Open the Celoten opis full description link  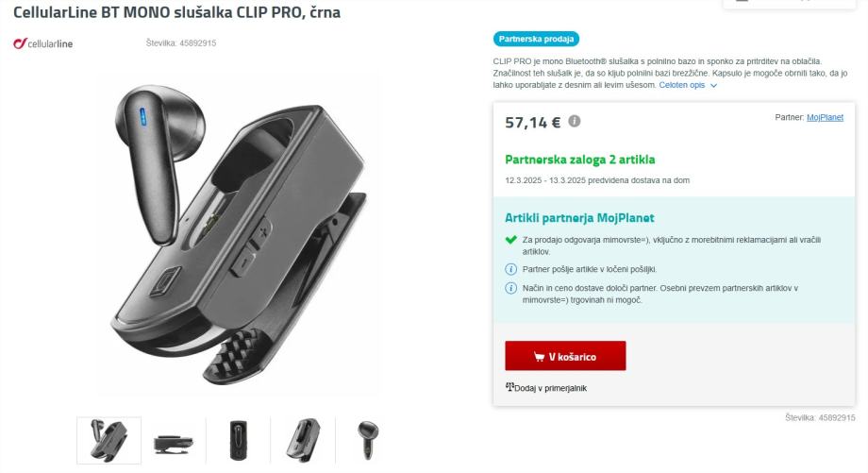click(x=682, y=85)
